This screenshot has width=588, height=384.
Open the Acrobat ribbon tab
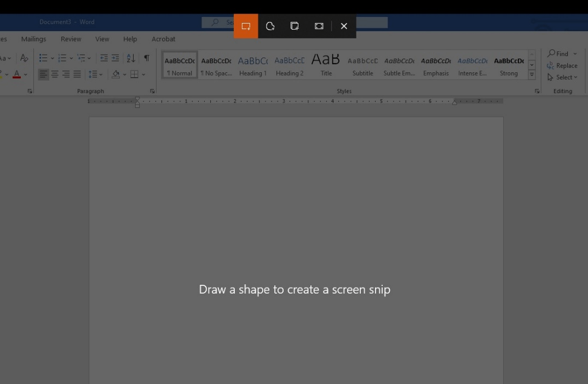pos(163,39)
